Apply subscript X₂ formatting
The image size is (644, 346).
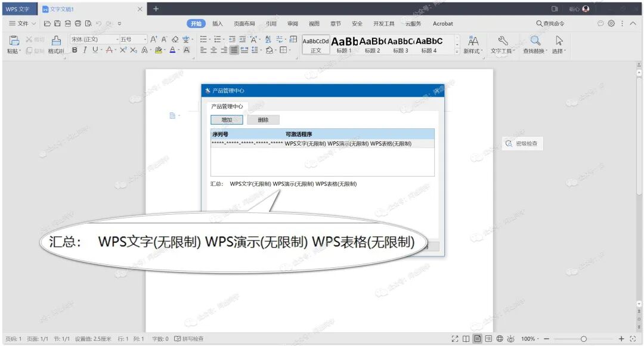(x=134, y=50)
